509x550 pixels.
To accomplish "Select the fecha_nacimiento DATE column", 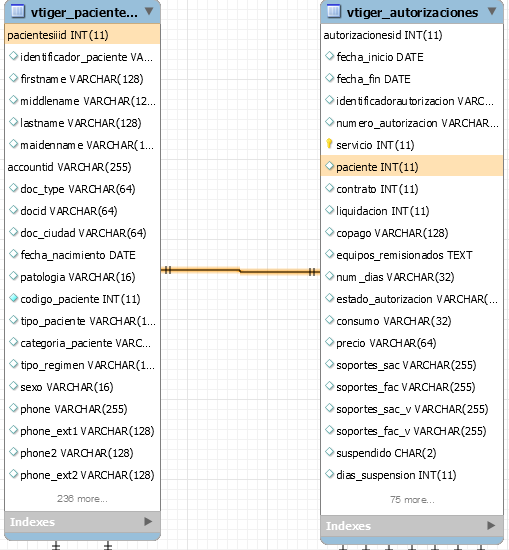I will pyautogui.click(x=82, y=255).
